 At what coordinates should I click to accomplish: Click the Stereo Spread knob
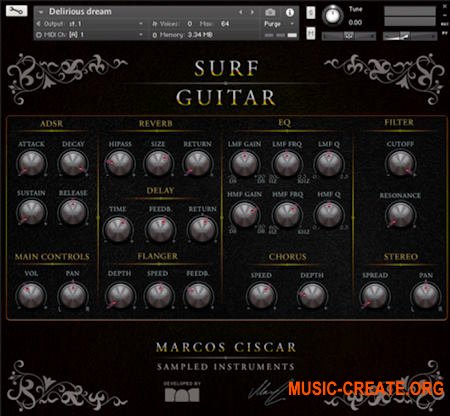pyautogui.click(x=375, y=295)
